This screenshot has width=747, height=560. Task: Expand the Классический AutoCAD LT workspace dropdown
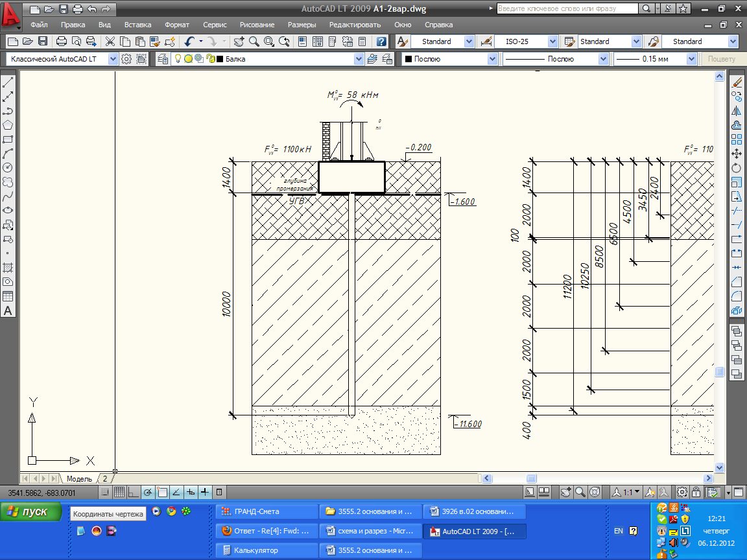point(113,59)
